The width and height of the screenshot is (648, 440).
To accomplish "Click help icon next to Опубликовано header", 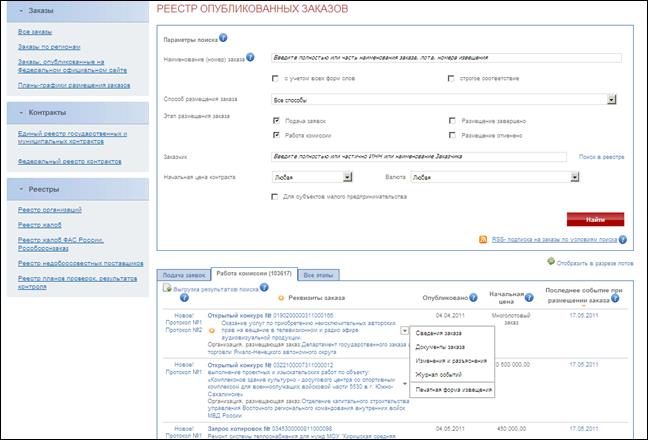I will [x=474, y=297].
